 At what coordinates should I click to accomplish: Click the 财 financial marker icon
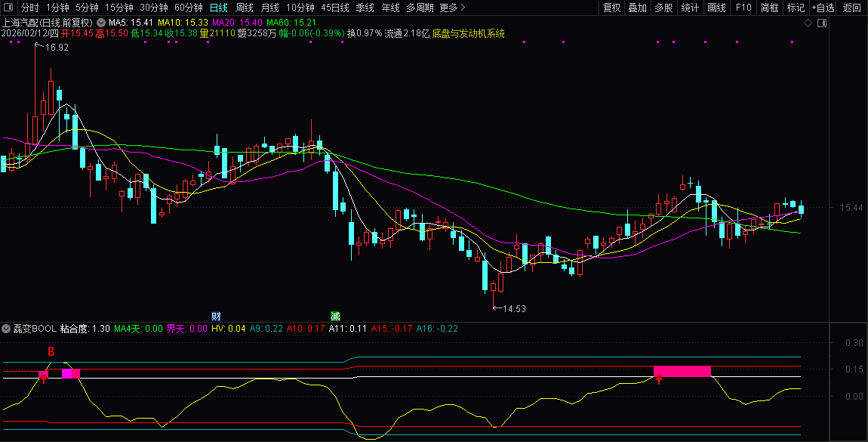click(216, 315)
